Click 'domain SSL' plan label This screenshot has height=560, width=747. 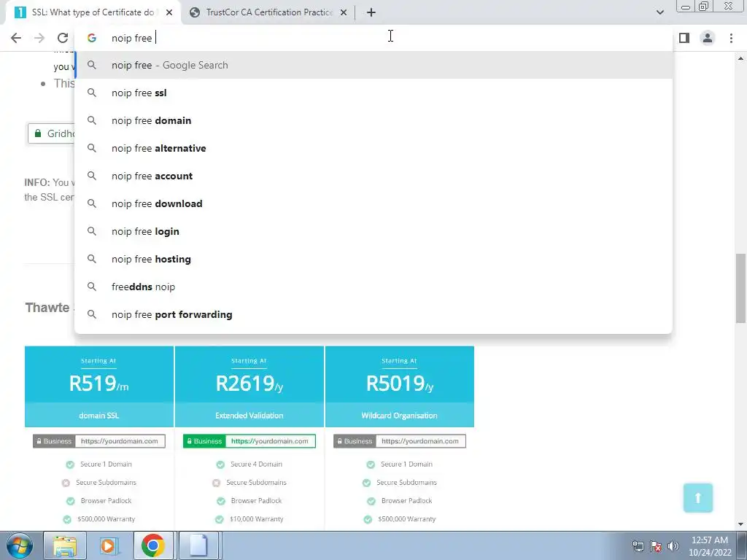coord(99,415)
